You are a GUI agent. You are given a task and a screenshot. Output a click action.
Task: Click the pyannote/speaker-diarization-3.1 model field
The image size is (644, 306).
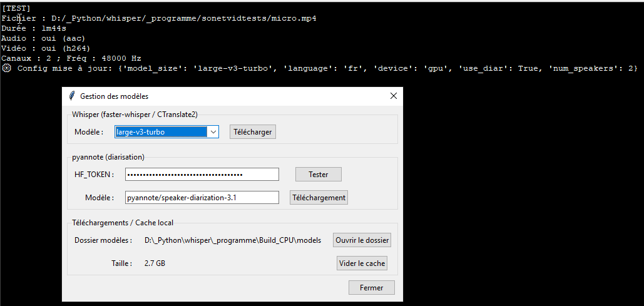[202, 198]
